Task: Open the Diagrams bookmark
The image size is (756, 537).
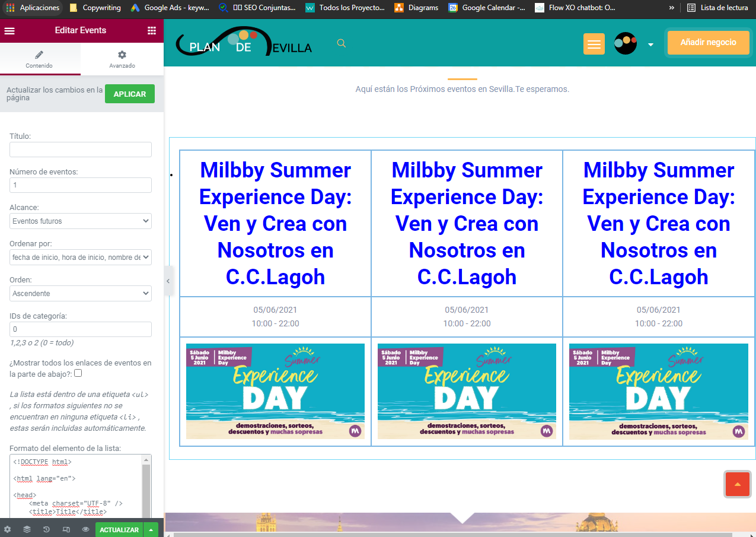Action: 416,8
